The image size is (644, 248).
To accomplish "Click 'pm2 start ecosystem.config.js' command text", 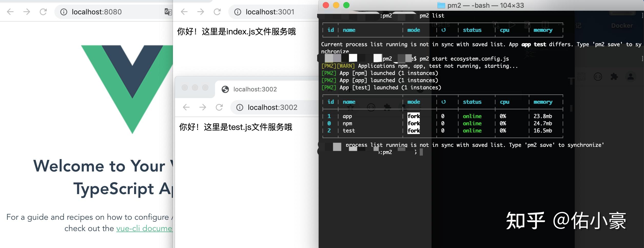I will coord(464,59).
